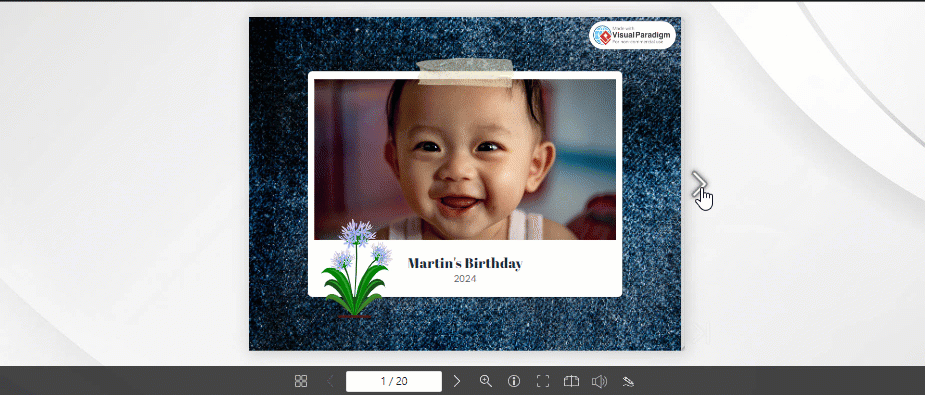Open the thumbnails grid view

pos(301,381)
